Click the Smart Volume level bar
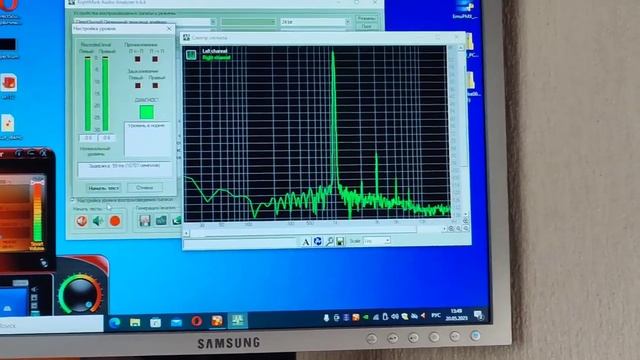The width and height of the screenshot is (640, 360). [38, 211]
